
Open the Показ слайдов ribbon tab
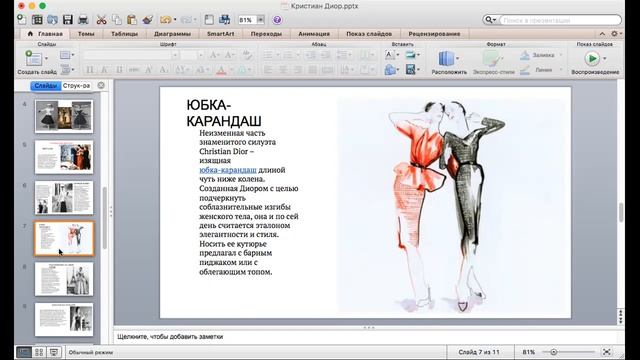(369, 34)
